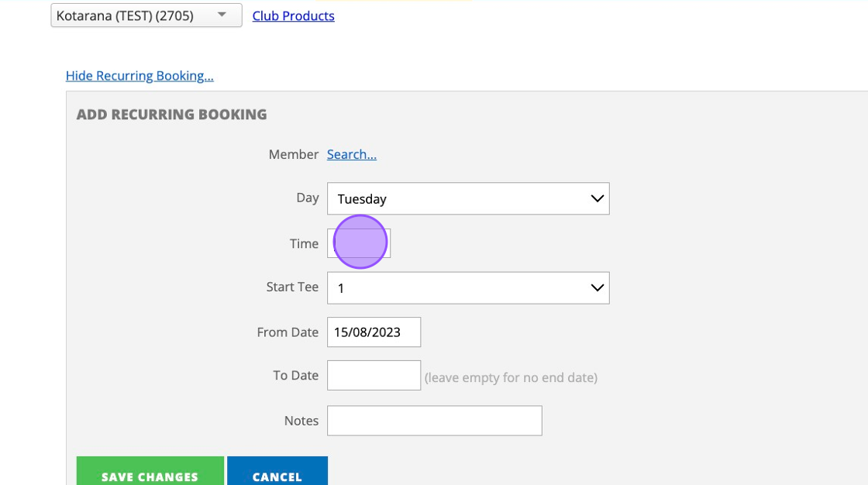
Task: Expand the Start Tee dropdown
Action: coord(468,288)
